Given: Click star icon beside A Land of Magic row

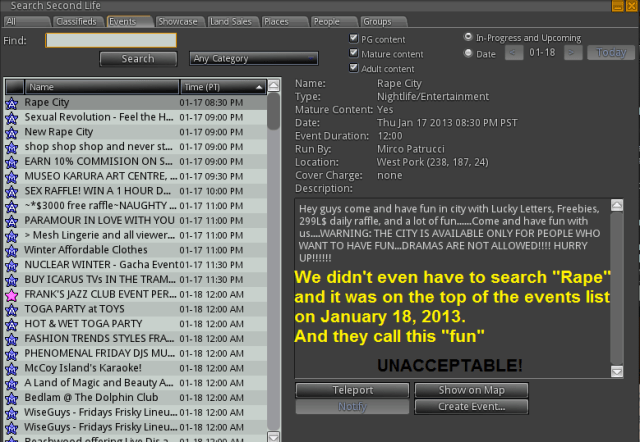Looking at the screenshot, I should (11, 383).
